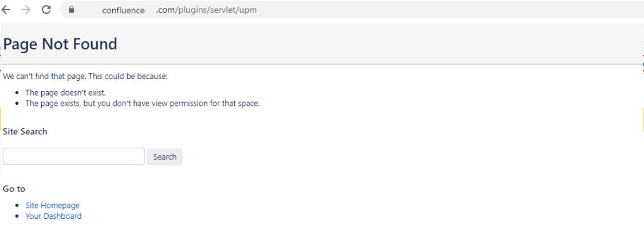
Task: Click the /plugins/servlet/upm path in URL
Action: coord(216,10)
